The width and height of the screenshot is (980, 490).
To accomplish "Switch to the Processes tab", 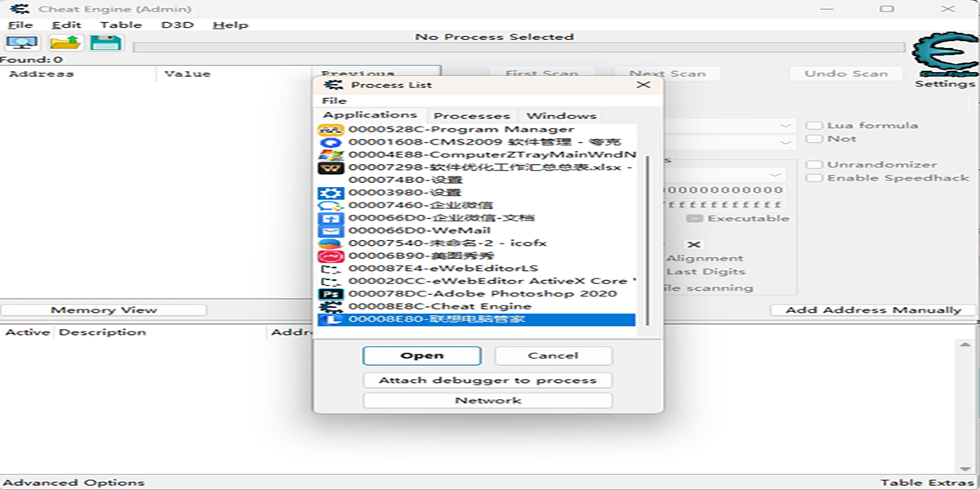I will tap(472, 116).
